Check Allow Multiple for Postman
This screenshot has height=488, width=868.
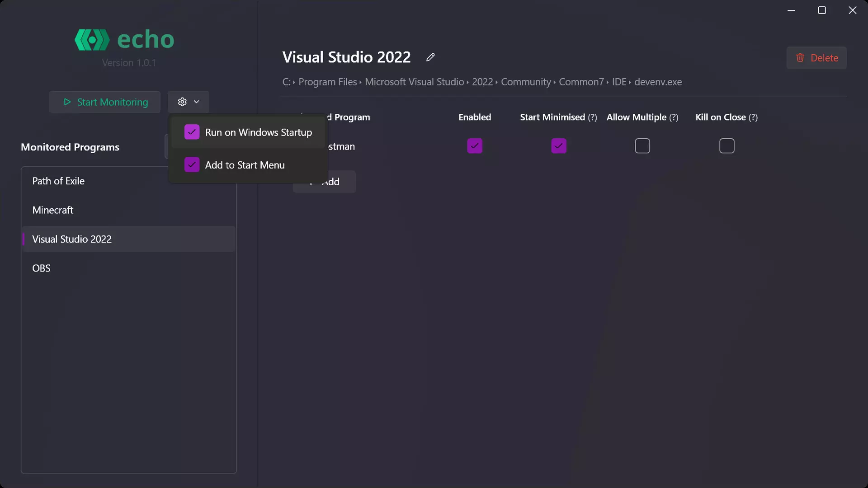(x=642, y=146)
